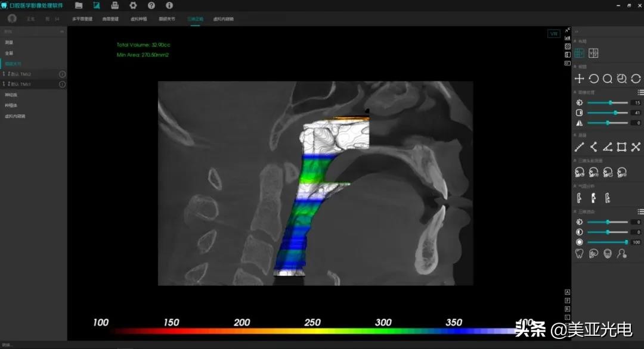
Task: Click the third skull cephalometric icon
Action: tap(608, 172)
